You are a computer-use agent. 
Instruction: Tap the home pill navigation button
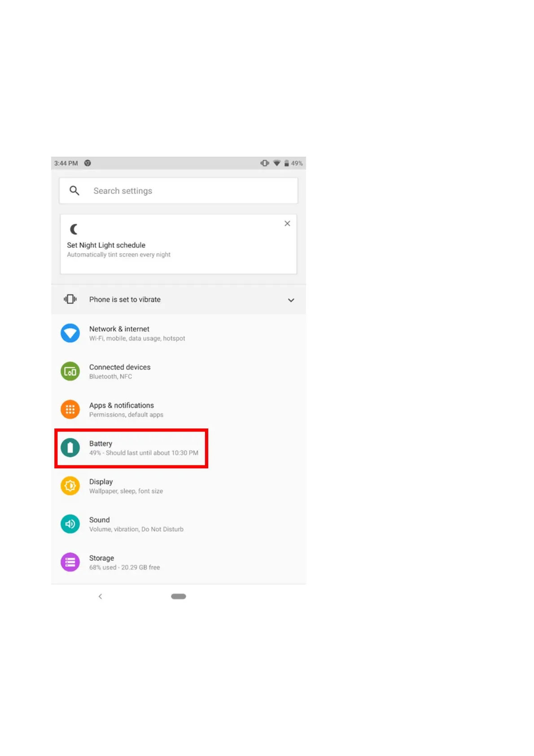179,596
